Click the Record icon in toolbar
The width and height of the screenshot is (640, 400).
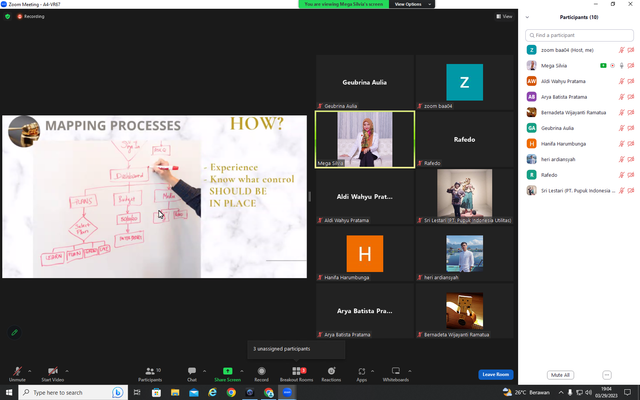pos(262,371)
